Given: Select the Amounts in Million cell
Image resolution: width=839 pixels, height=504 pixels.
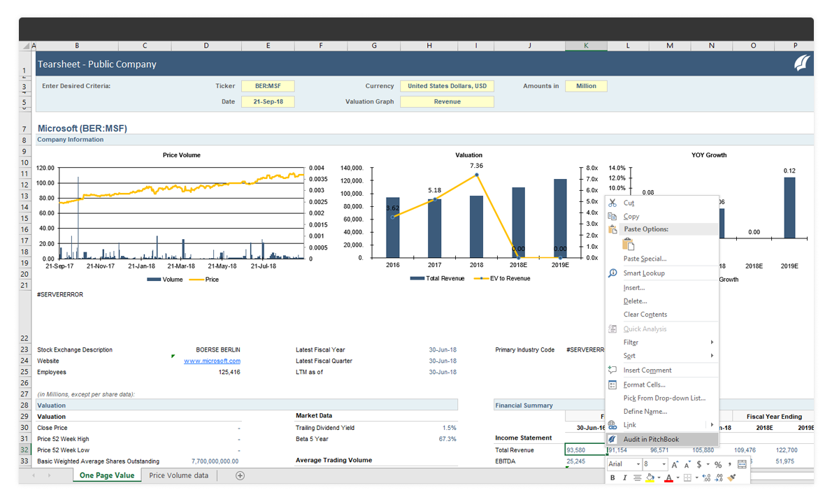Looking at the screenshot, I should click(586, 86).
